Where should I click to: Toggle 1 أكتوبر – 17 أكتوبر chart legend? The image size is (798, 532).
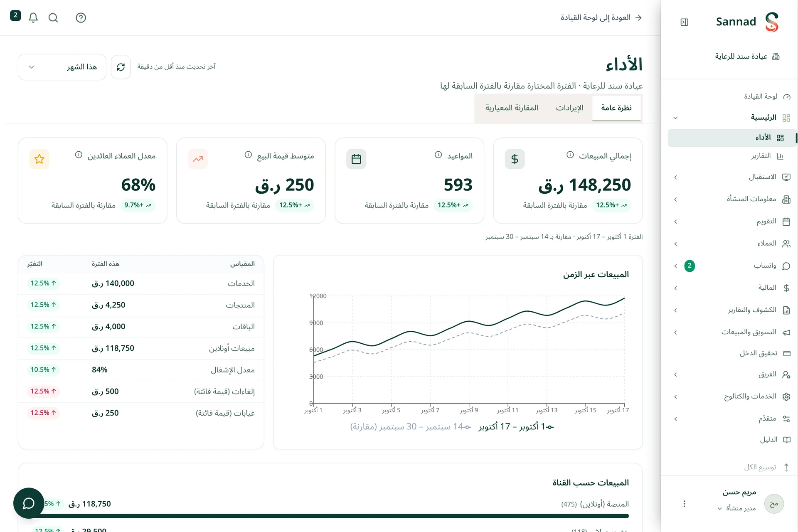point(516,426)
